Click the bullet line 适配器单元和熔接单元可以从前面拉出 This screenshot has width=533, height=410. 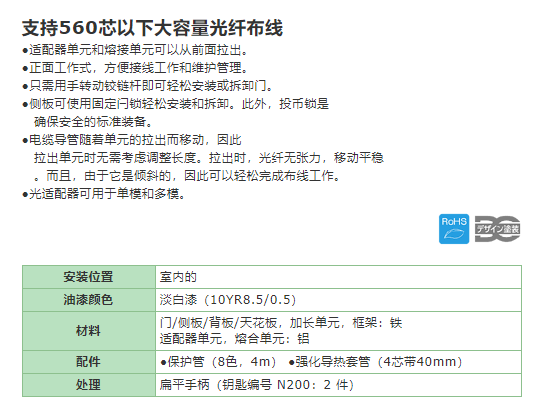(135, 50)
